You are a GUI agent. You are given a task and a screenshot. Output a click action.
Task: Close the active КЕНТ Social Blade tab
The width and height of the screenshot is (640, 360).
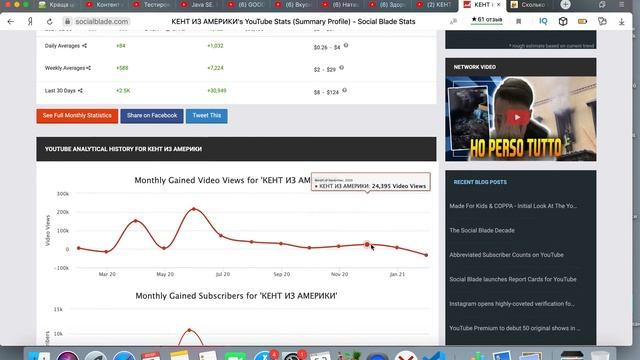[x=498, y=4]
